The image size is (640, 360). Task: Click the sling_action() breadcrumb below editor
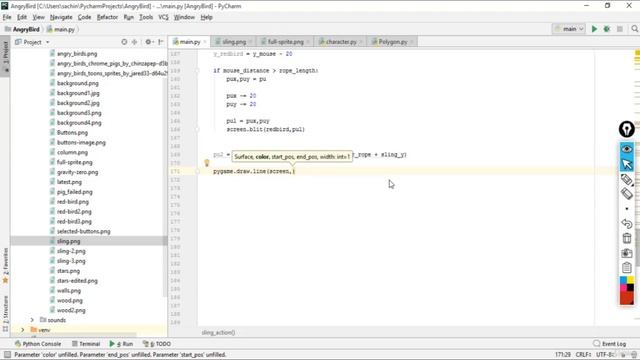tap(218, 333)
